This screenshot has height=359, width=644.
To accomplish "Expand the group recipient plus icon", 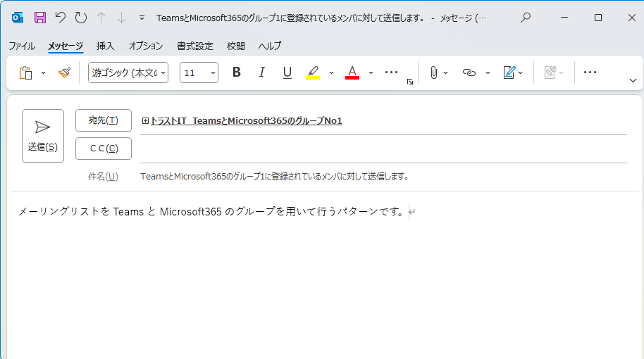I will point(145,121).
